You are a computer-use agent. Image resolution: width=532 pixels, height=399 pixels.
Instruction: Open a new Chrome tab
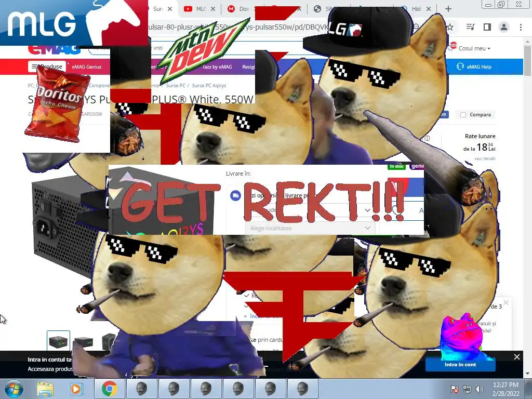[x=448, y=9]
